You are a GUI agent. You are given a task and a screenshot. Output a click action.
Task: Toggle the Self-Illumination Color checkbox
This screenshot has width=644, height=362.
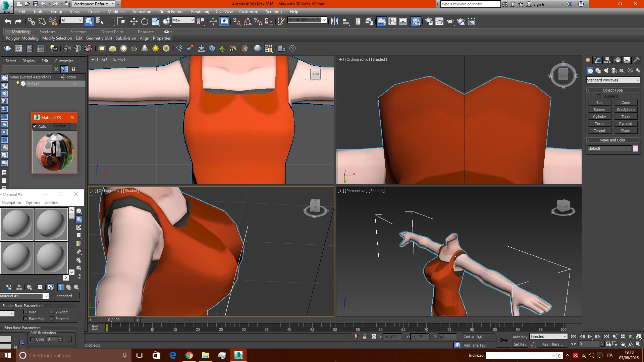tap(32, 339)
